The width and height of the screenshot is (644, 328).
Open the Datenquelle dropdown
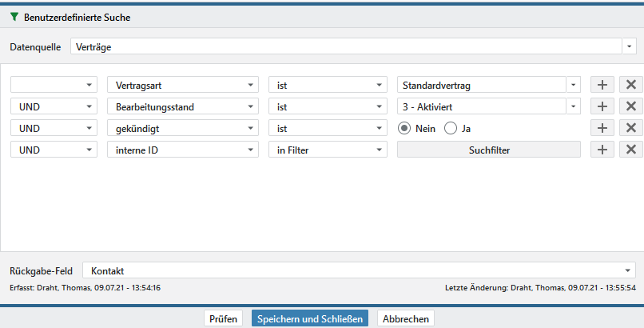(628, 47)
